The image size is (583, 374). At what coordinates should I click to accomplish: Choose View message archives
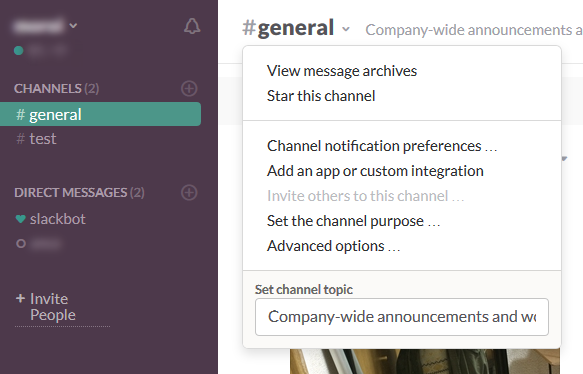point(342,71)
